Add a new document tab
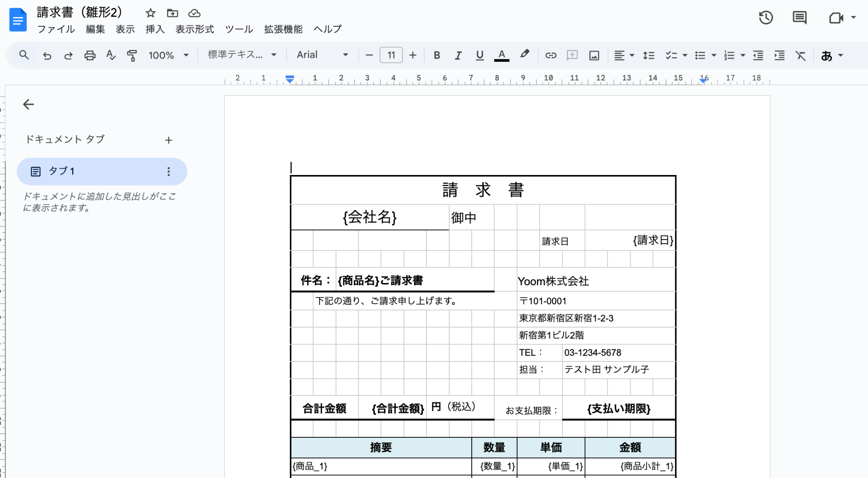The image size is (868, 478). 169,140
